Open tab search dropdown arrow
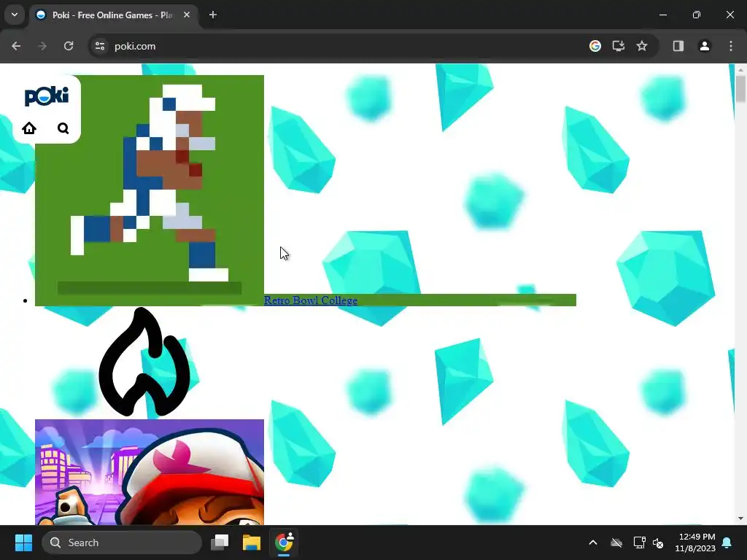Image resolution: width=747 pixels, height=560 pixels. pos(15,15)
